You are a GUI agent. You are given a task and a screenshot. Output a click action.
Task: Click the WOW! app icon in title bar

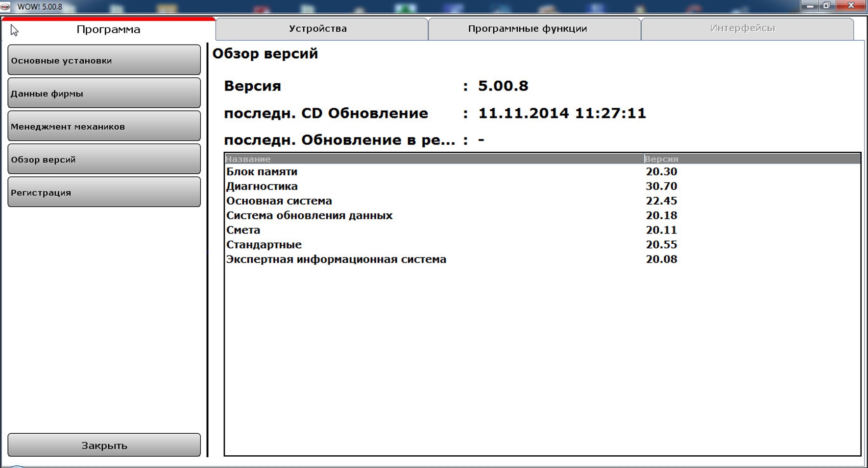point(5,6)
